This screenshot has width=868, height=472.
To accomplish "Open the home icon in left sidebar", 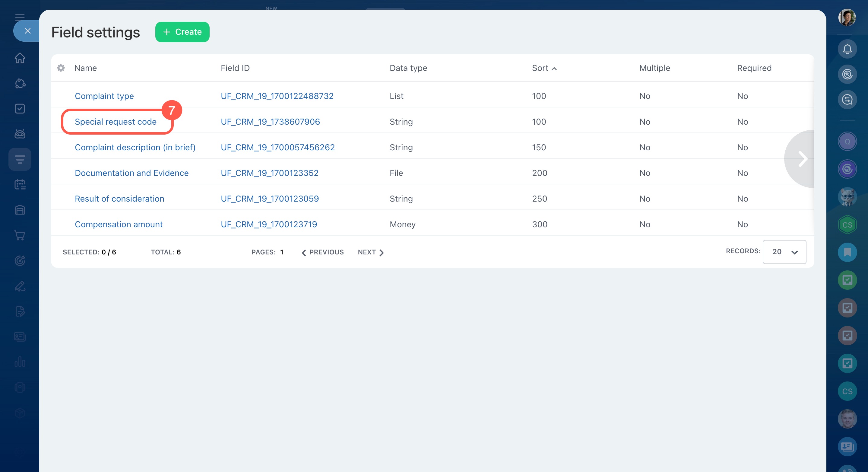I will click(20, 58).
